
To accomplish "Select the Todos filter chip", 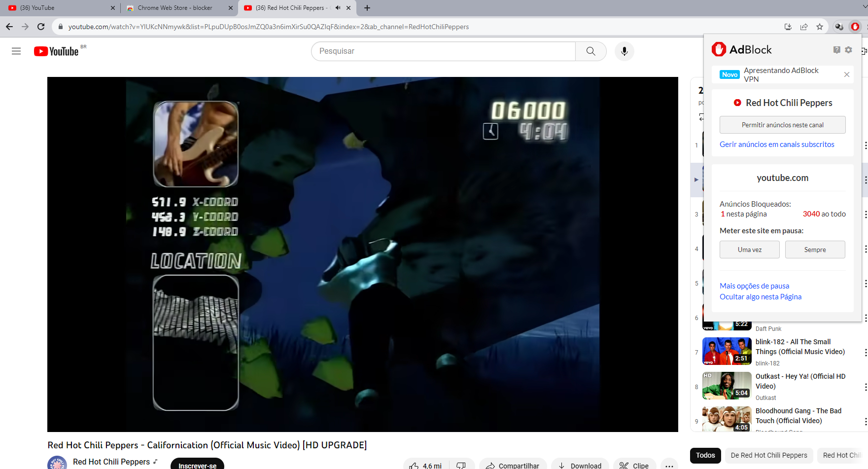I will pos(705,455).
